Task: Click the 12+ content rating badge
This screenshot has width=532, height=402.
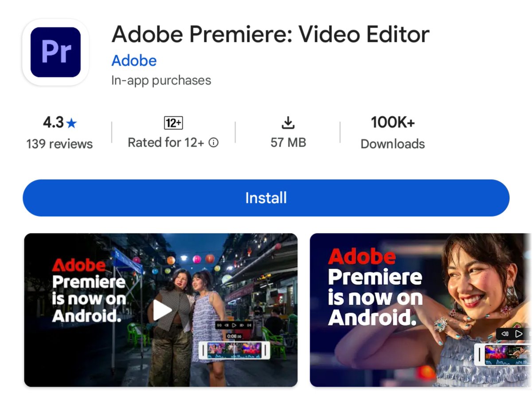Action: point(173,123)
